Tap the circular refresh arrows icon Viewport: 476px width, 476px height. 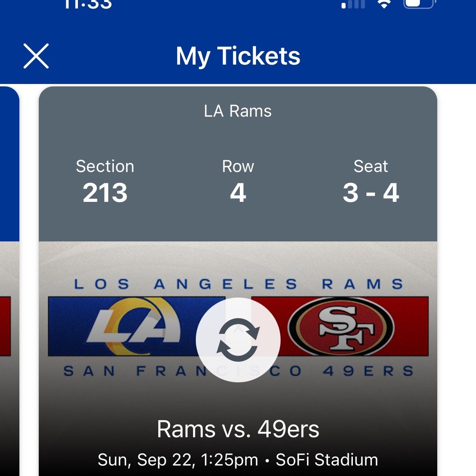click(x=238, y=340)
